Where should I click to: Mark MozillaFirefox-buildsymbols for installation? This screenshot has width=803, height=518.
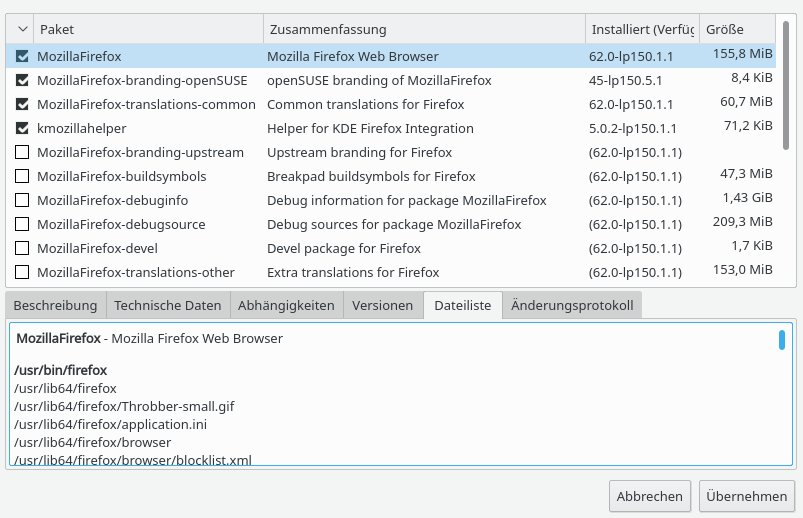pos(22,176)
